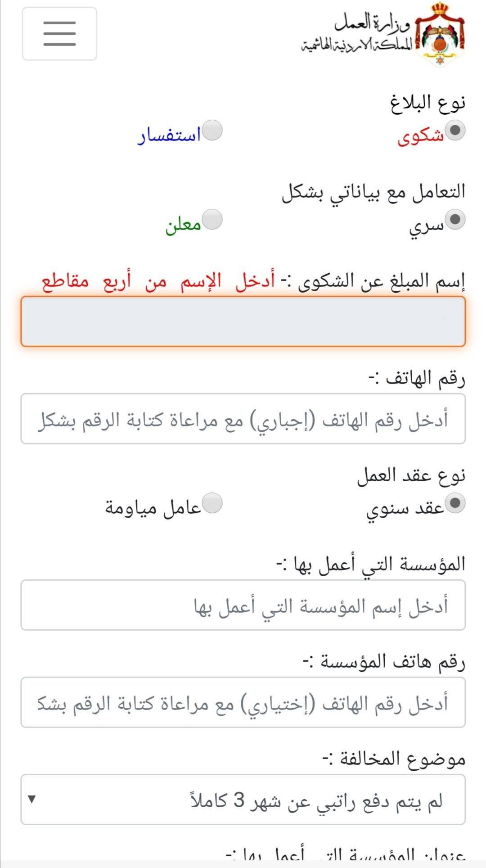Open the موضوع المخالفة dropdown list
This screenshot has width=486, height=868.
pos(243,800)
